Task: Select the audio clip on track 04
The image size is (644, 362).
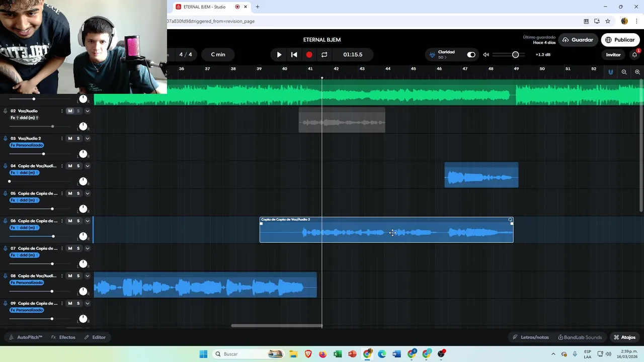Action: [481, 175]
